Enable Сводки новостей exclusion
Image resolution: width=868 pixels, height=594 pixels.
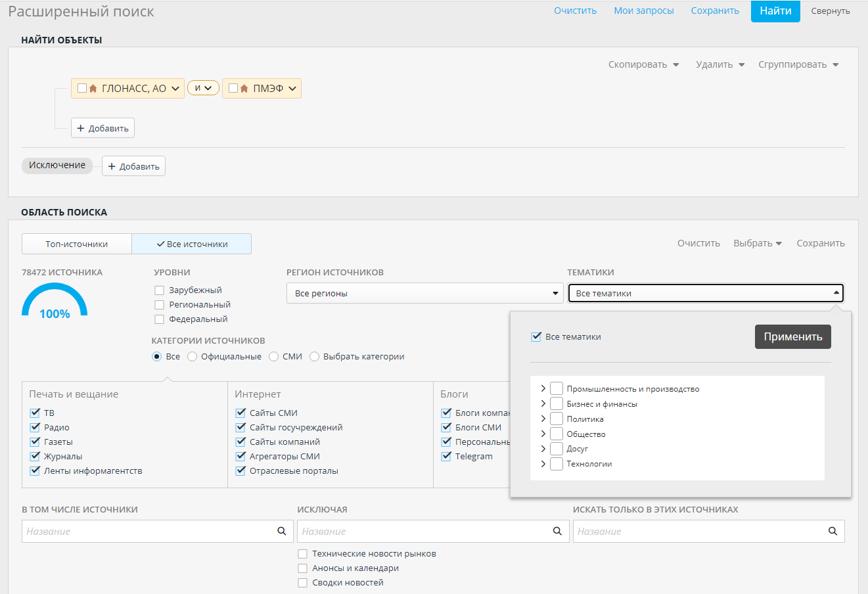pyautogui.click(x=303, y=583)
